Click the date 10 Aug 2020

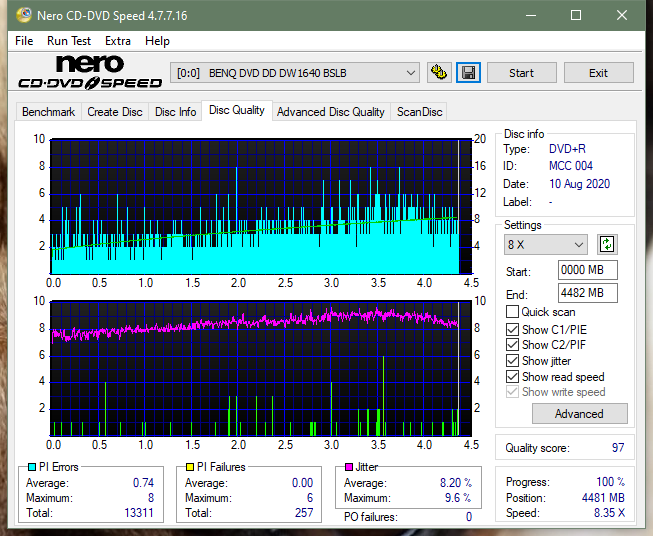point(579,184)
